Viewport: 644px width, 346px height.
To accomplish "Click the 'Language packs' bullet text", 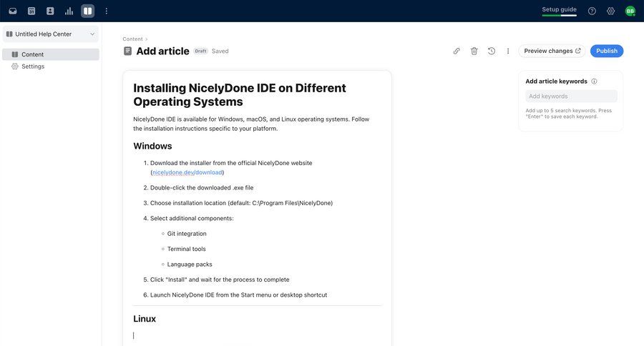I will (190, 265).
